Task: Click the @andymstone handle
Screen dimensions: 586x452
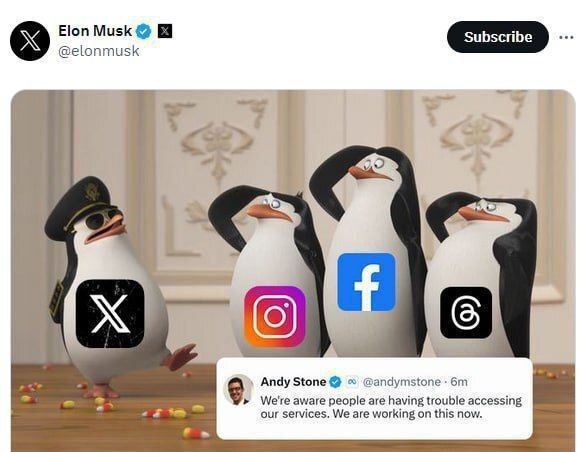Action: [x=402, y=382]
